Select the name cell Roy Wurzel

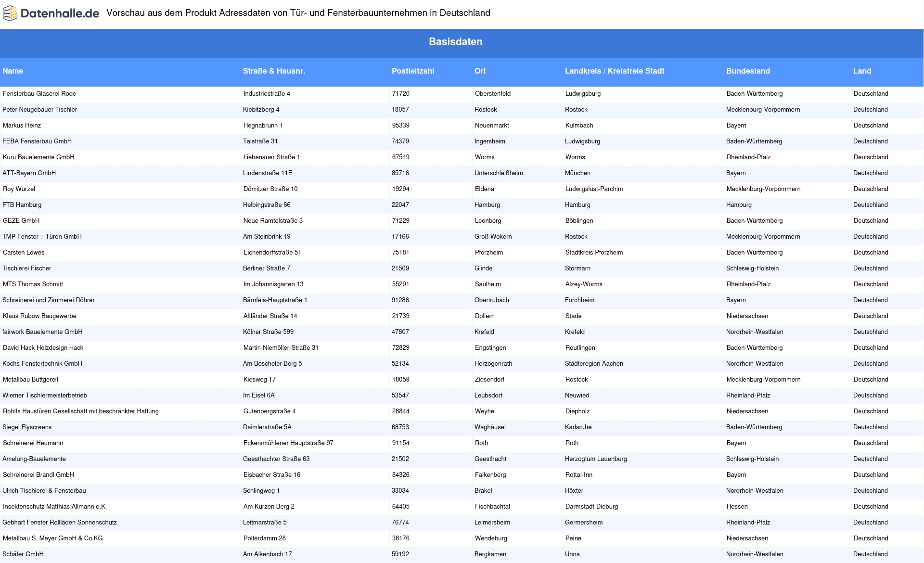click(120, 189)
